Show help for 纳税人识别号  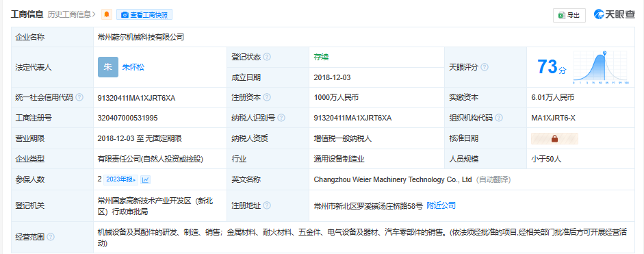[x=281, y=118]
